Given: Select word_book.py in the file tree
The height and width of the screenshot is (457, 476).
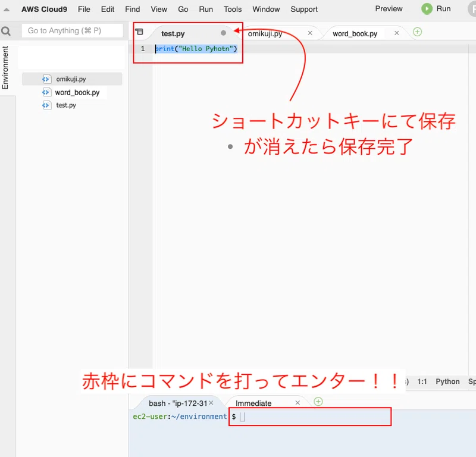Looking at the screenshot, I should [77, 92].
